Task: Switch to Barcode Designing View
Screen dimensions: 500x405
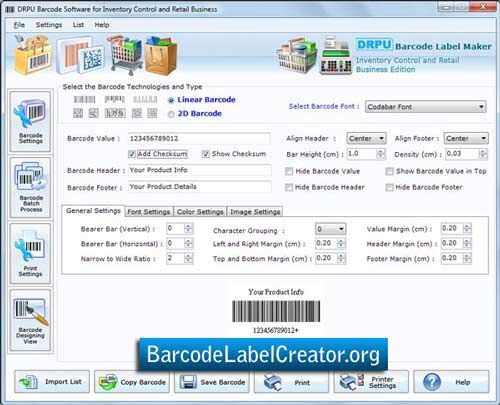Action: [30, 320]
